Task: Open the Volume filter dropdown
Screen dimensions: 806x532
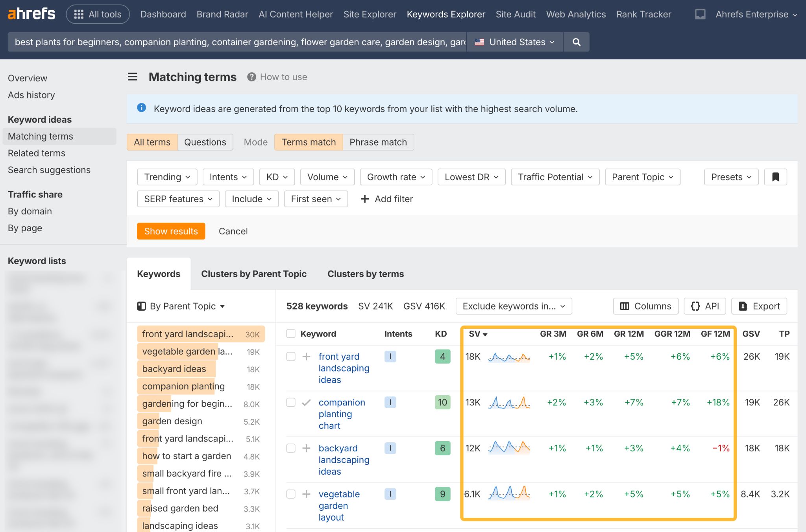Action: (x=327, y=177)
